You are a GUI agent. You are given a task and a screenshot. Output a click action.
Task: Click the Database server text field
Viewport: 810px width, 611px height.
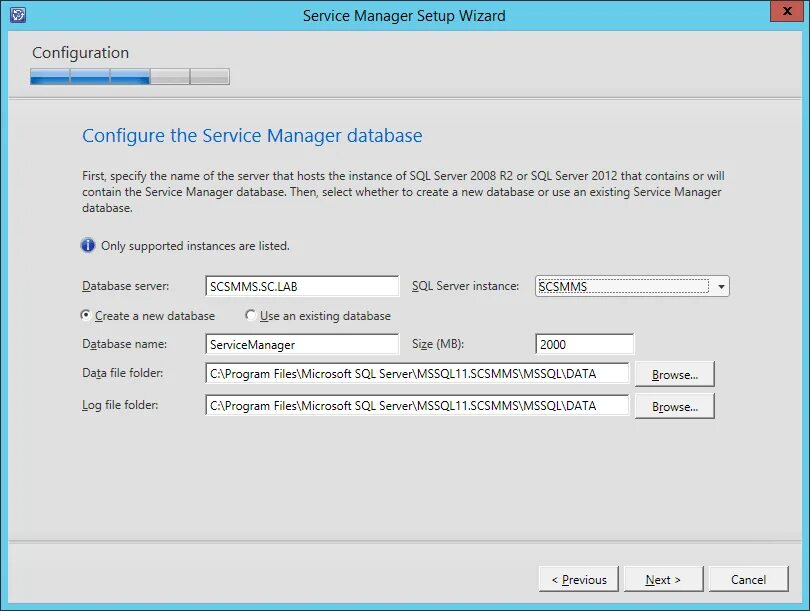point(301,287)
